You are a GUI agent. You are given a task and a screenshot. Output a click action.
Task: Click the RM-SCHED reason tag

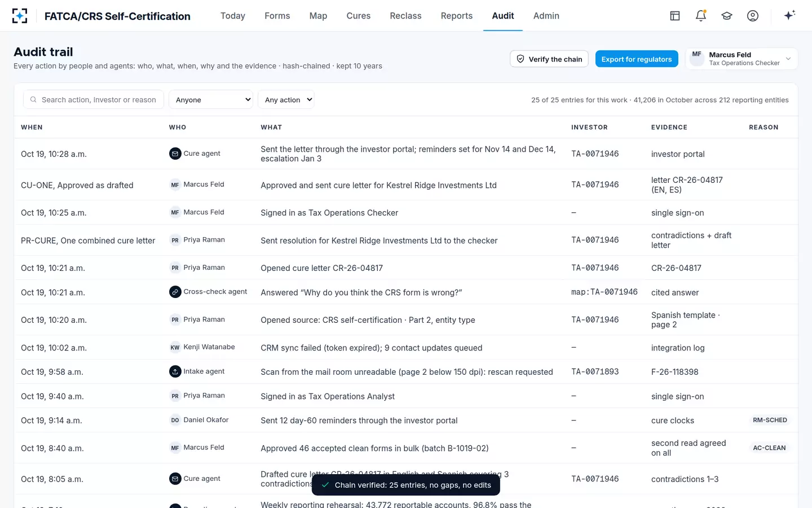tap(770, 420)
